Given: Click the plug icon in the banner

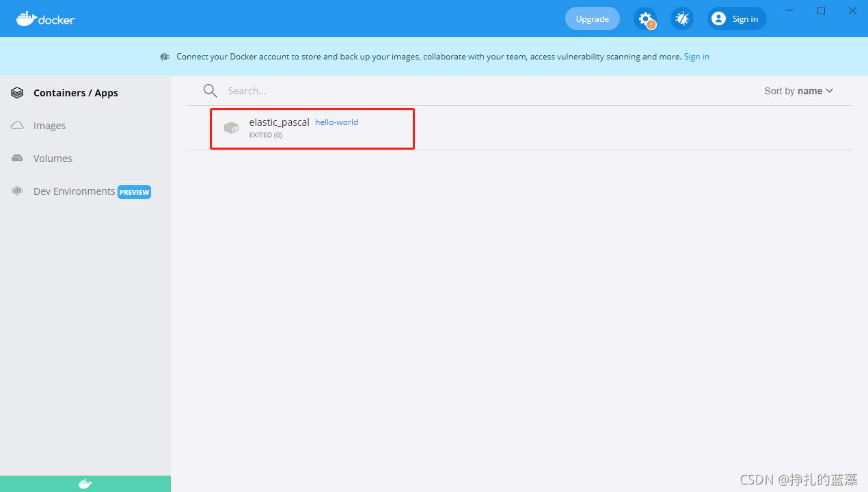Looking at the screenshot, I should pyautogui.click(x=165, y=57).
